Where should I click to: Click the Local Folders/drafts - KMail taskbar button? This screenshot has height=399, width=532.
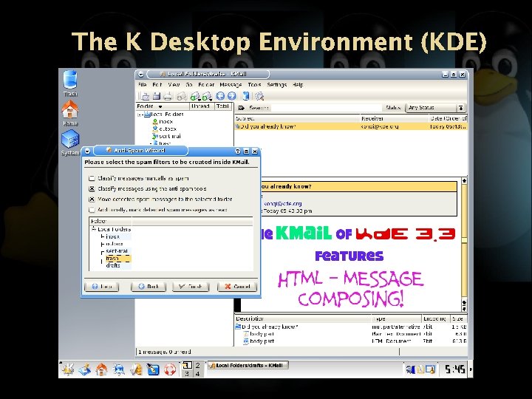click(x=248, y=366)
